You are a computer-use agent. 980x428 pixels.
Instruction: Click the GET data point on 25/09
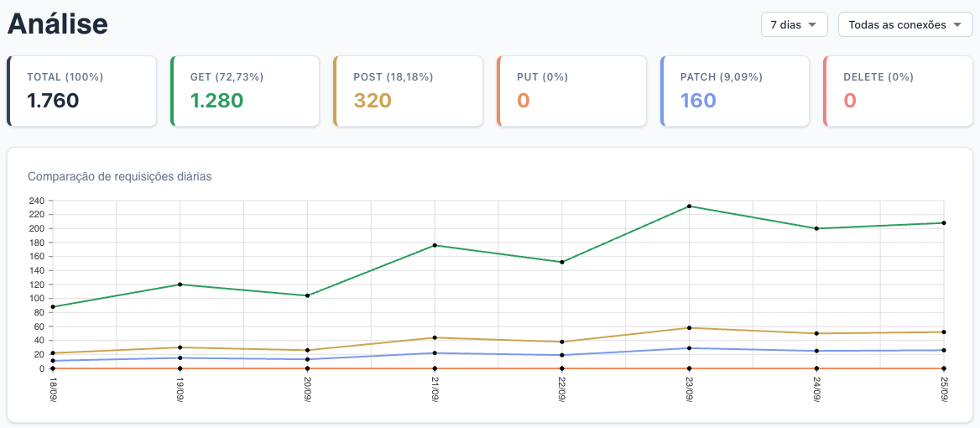(944, 222)
